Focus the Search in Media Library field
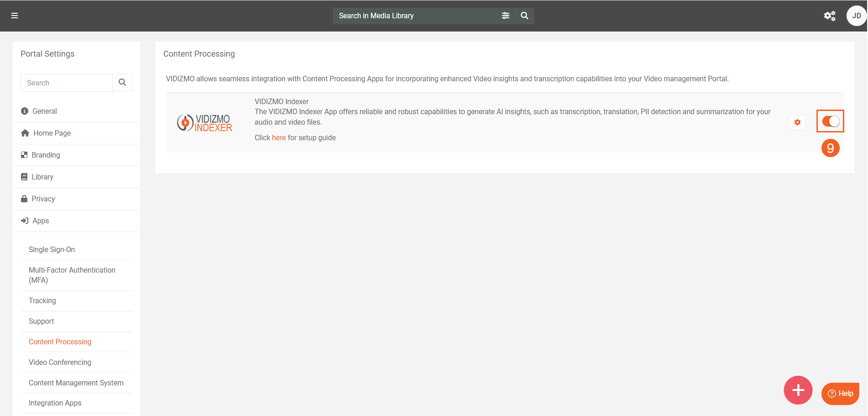868x416 pixels. click(x=414, y=16)
